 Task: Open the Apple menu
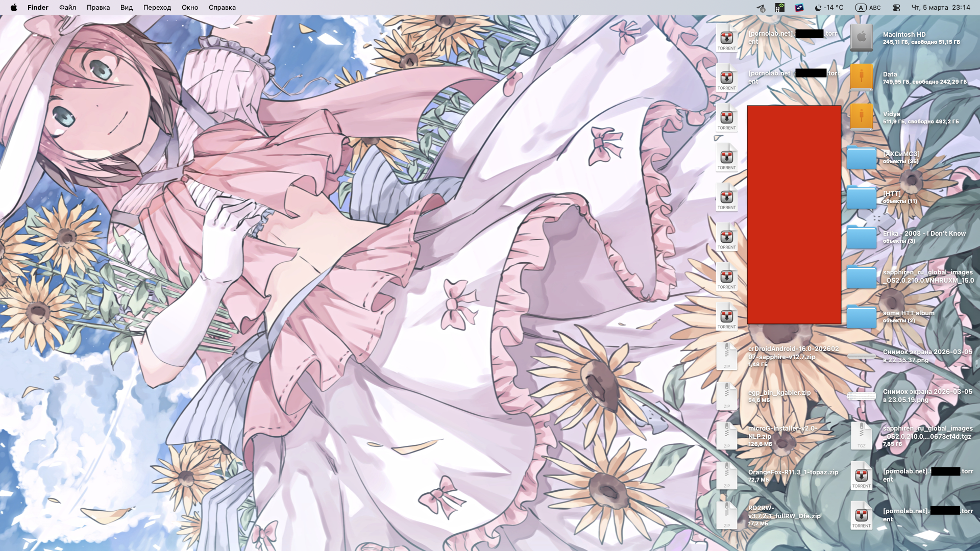click(x=14, y=8)
